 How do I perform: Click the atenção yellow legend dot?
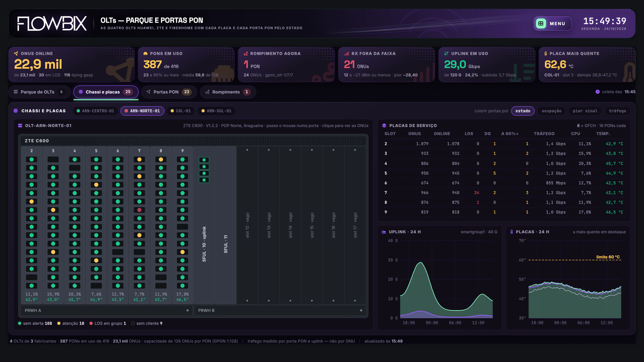point(59,323)
